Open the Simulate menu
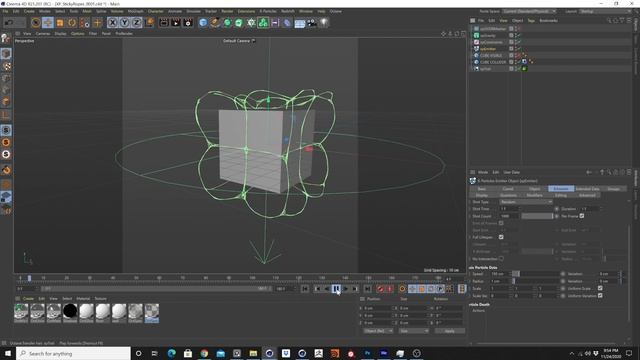Screen dimensions: 640x360 pos(193,11)
